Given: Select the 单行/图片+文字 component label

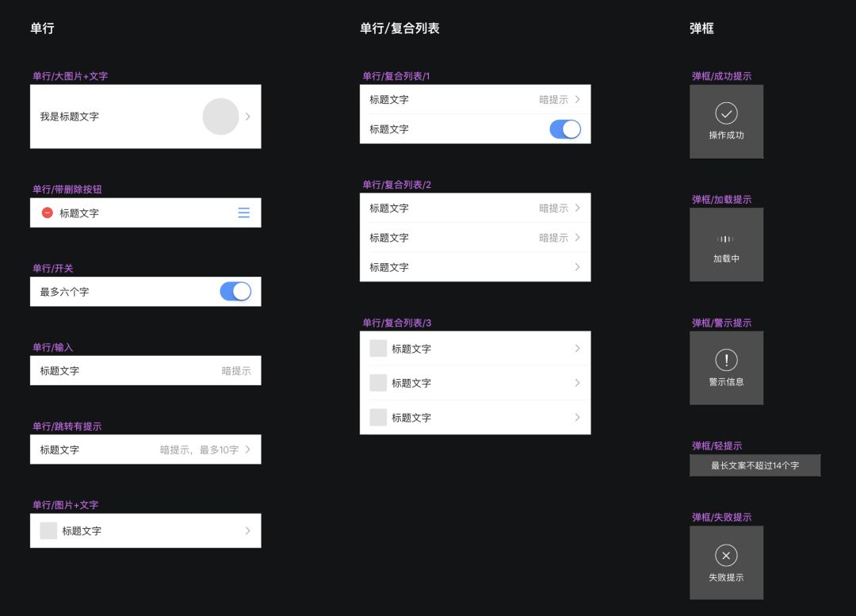Looking at the screenshot, I should point(66,505).
